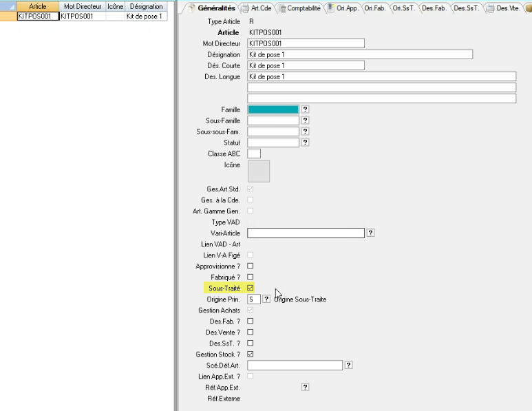Toggle the Gestion Stock ? checkbox

coord(251,354)
